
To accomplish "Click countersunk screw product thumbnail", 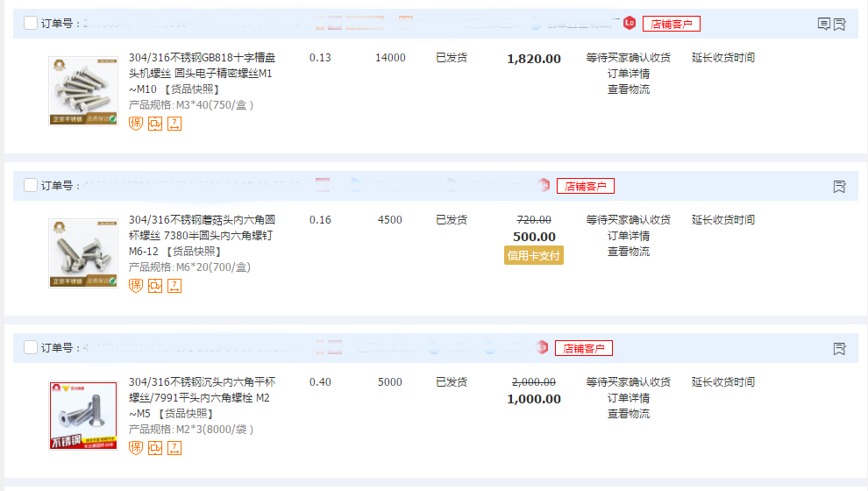I will (x=83, y=416).
